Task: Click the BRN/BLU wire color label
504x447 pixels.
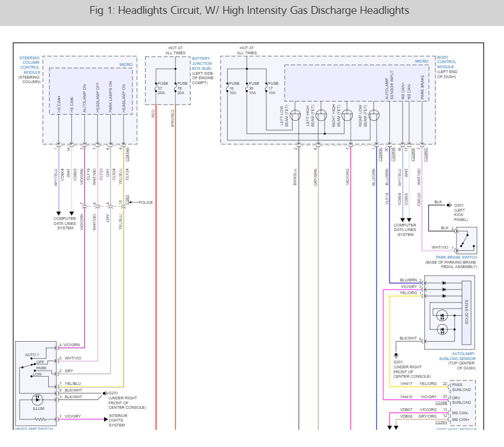Action: (295, 177)
